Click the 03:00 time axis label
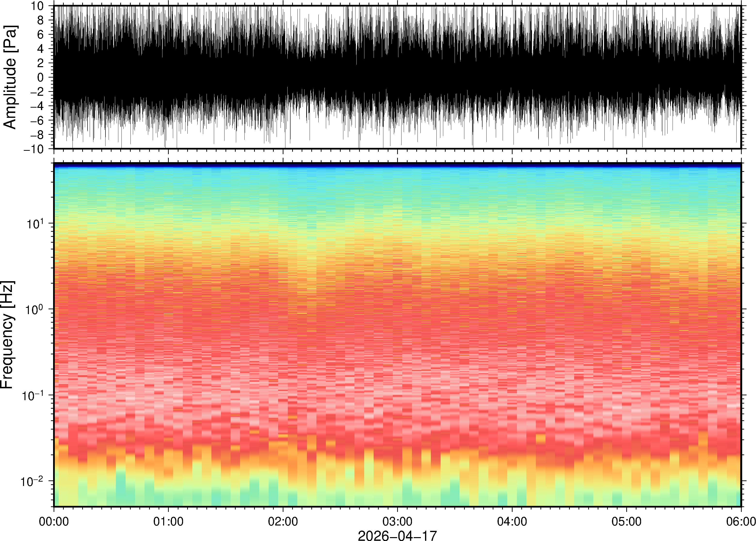Screen dimensions: 756x541 (397, 521)
